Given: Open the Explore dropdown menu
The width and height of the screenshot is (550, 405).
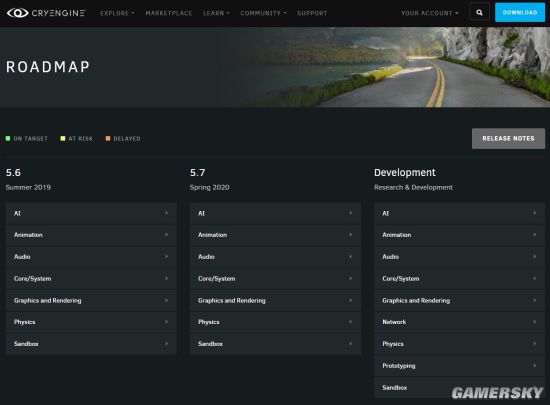Looking at the screenshot, I should (x=117, y=13).
